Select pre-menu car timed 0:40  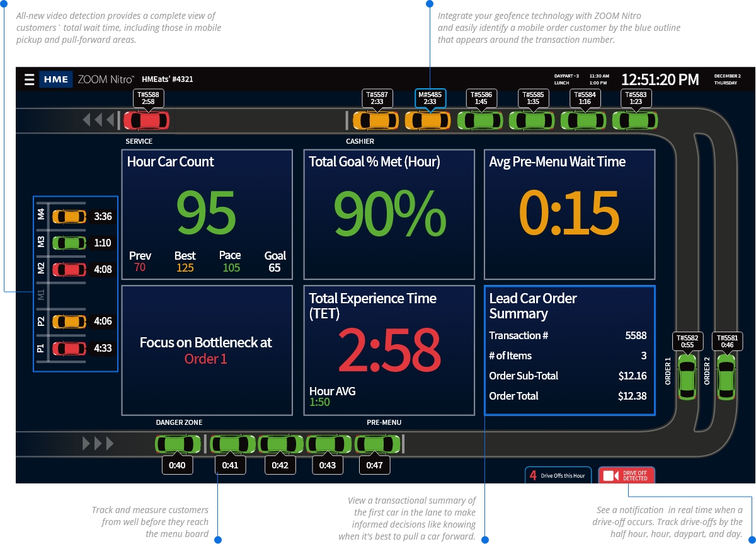tap(178, 444)
